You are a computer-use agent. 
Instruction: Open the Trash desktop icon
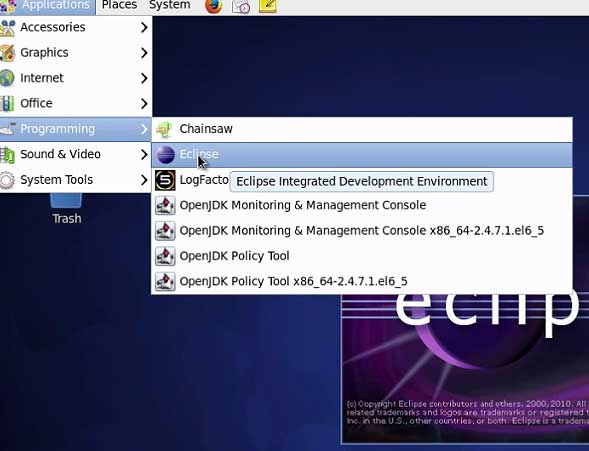[66, 201]
